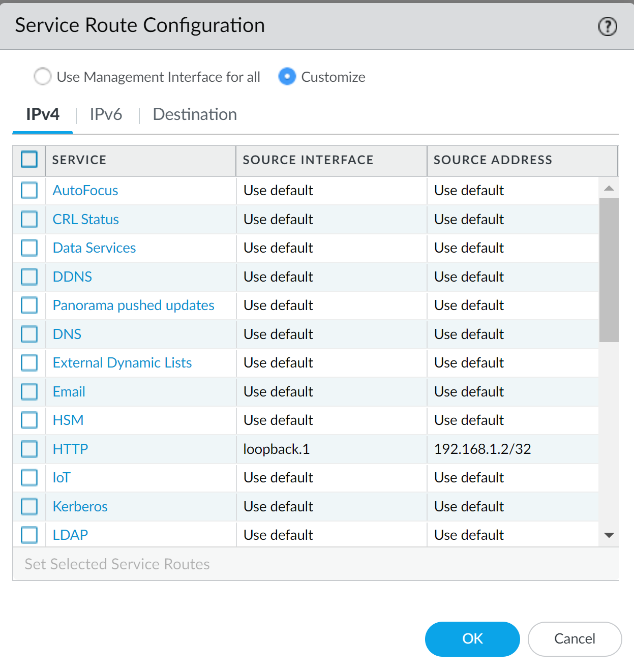634x672 pixels.
Task: Enable the DNS row checkbox
Action: pyautogui.click(x=29, y=334)
